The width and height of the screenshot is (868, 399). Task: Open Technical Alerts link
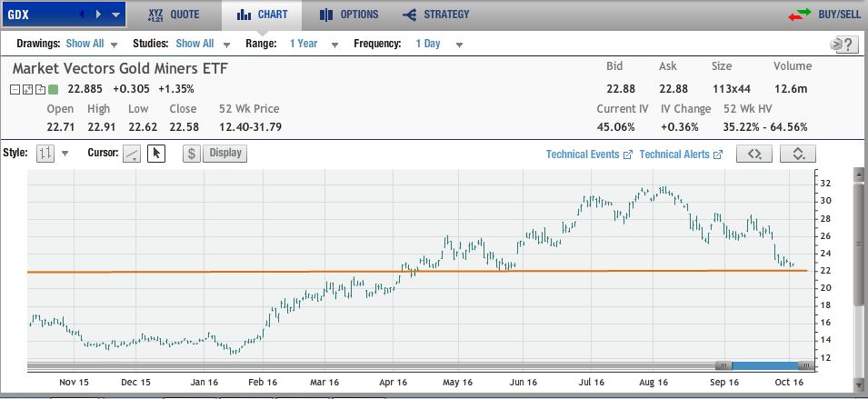[681, 155]
